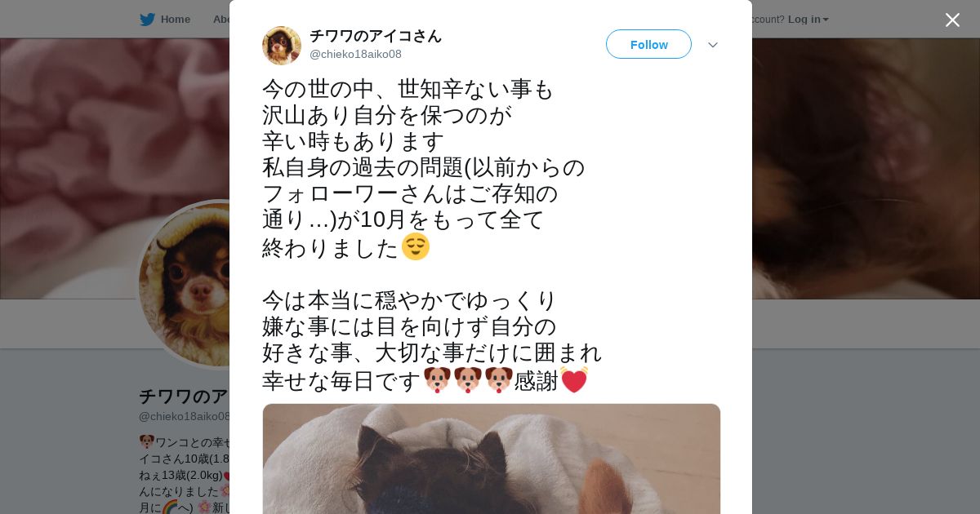
Task: Click the first dog face emoji in tweet
Action: pos(437,380)
